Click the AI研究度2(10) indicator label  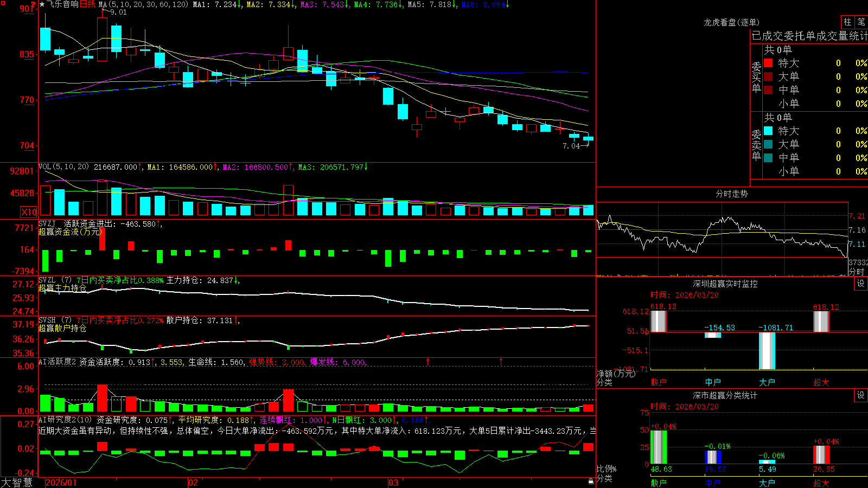[x=65, y=420]
